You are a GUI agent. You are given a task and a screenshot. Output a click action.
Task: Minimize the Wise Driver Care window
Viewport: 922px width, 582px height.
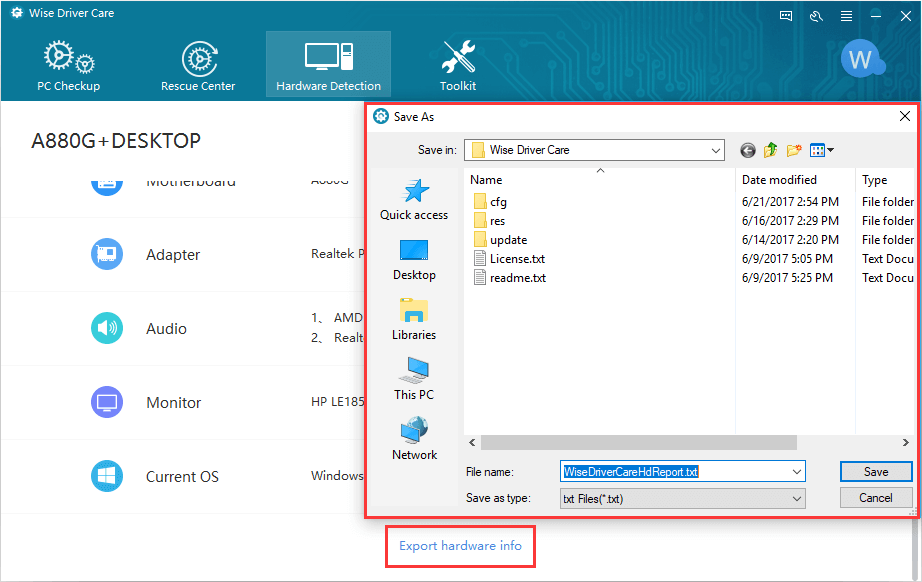pyautogui.click(x=876, y=16)
